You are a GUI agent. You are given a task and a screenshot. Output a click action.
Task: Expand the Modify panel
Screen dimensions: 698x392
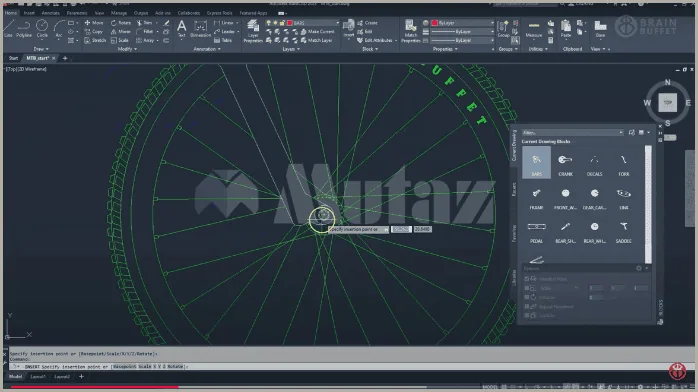127,49
